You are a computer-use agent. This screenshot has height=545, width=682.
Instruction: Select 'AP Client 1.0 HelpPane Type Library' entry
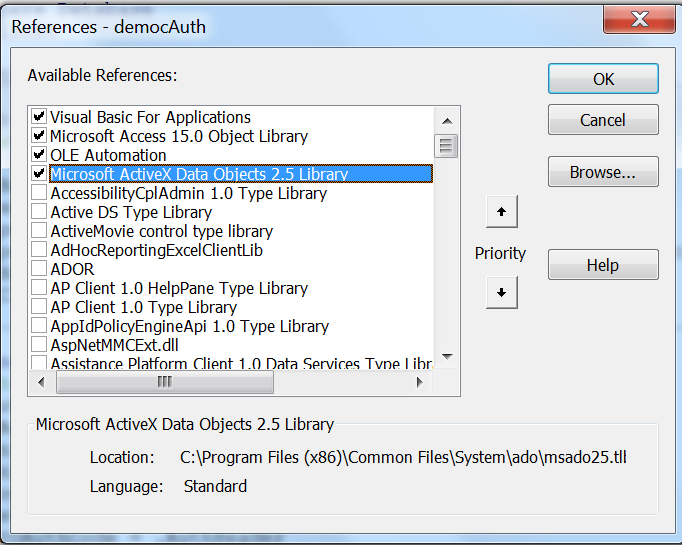tap(179, 288)
